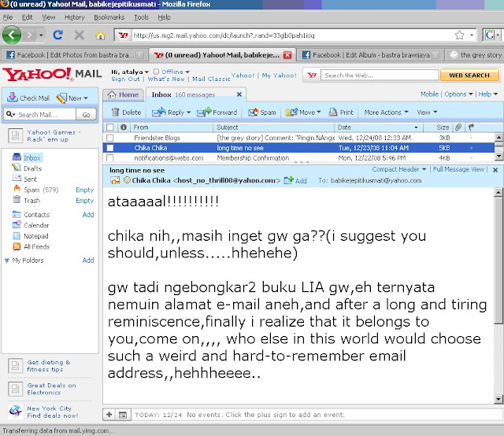Open the Options dropdown
The image size is (504, 436).
tap(458, 94)
